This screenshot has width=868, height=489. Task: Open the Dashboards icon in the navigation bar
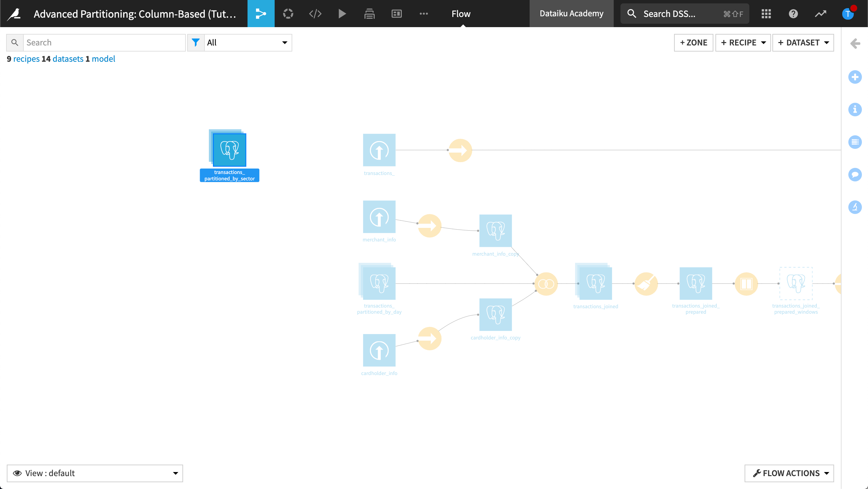[x=396, y=14]
